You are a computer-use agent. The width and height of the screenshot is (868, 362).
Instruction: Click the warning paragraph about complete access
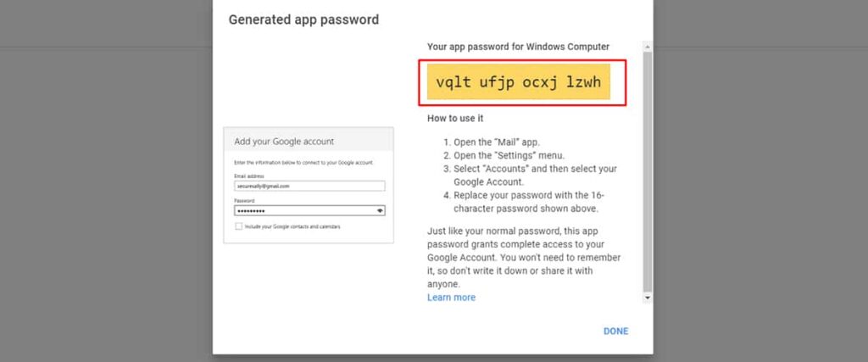[524, 258]
